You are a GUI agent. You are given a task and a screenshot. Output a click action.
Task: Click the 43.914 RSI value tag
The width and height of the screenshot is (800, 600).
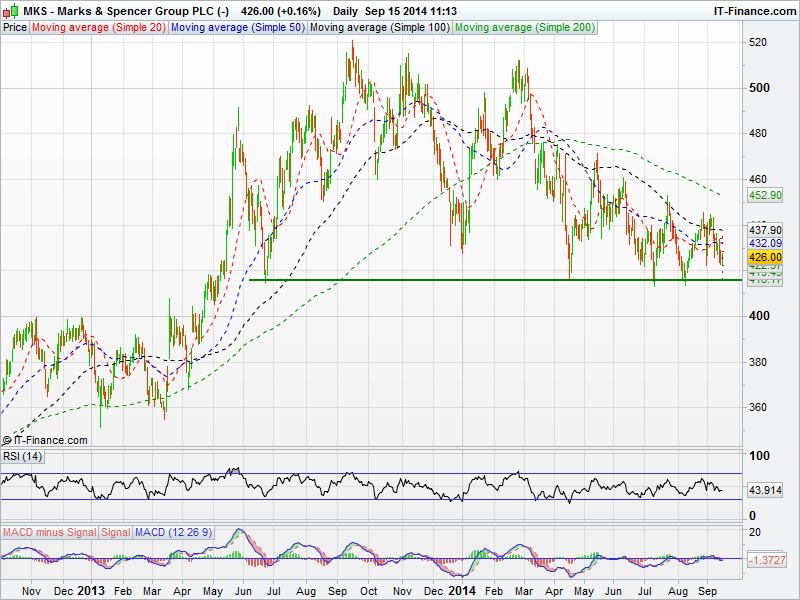point(764,490)
